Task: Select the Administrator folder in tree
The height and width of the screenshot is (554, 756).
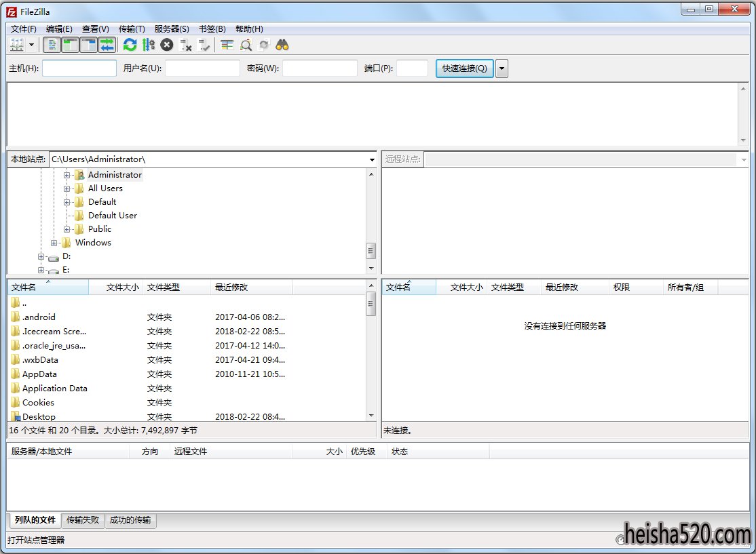Action: point(115,175)
